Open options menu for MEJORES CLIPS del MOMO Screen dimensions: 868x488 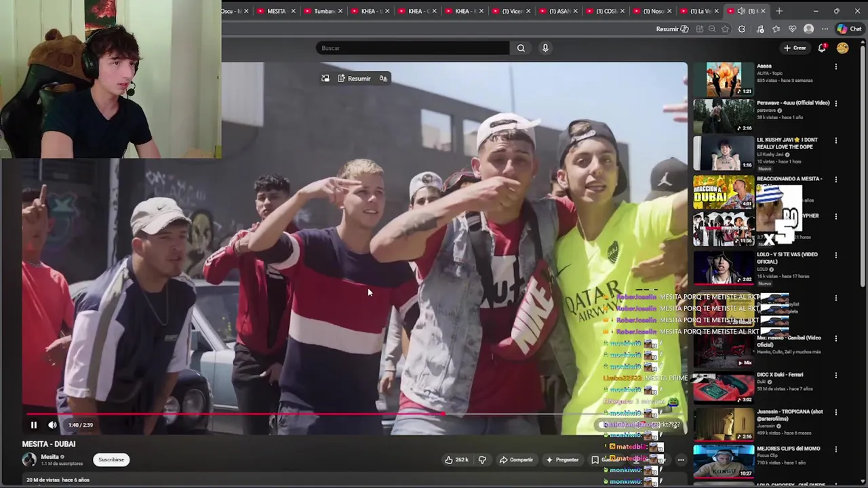pos(835,449)
